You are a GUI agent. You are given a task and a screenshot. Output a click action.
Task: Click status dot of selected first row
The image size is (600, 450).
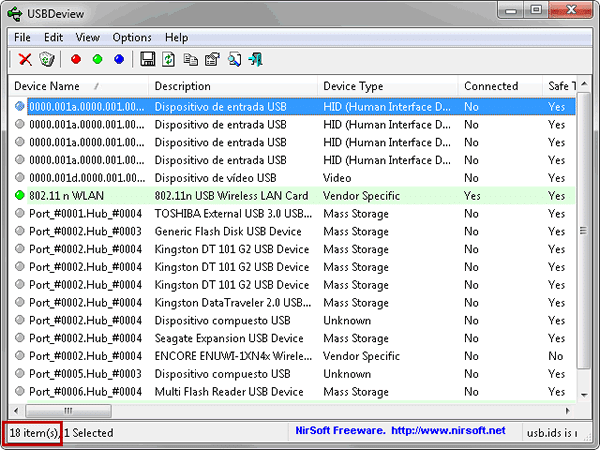(x=20, y=106)
